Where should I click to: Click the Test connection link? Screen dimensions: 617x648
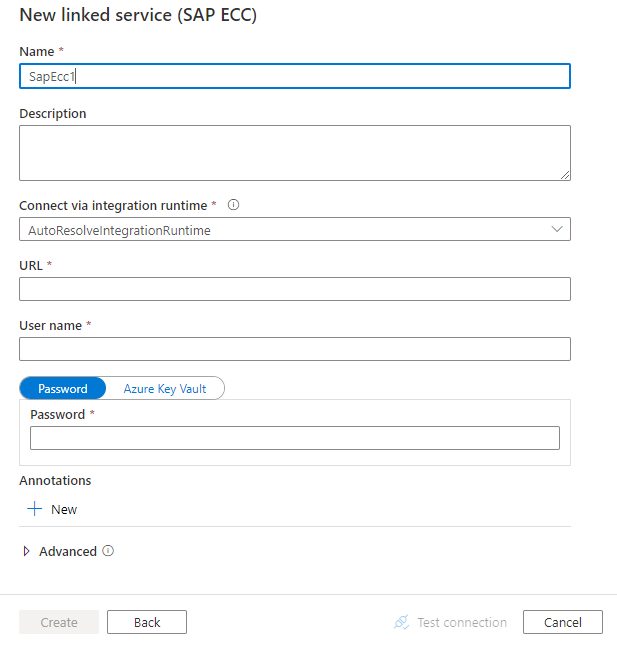click(x=461, y=622)
